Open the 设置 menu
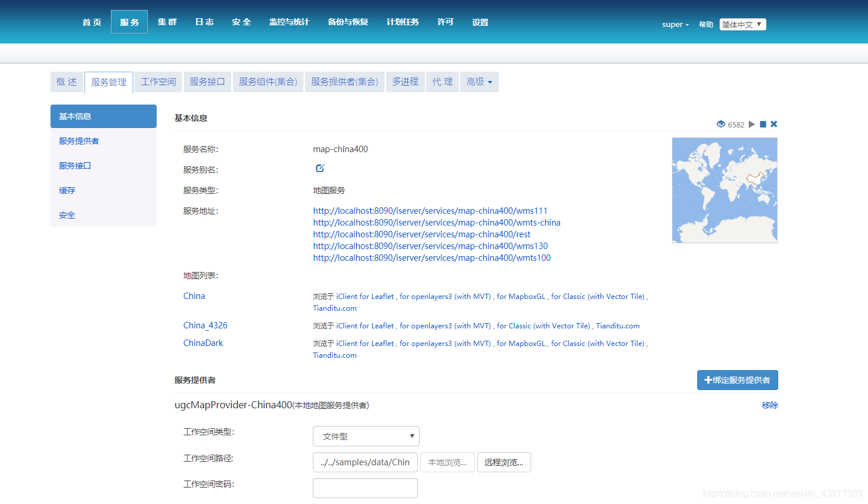The width and height of the screenshot is (868, 504). 480,22
